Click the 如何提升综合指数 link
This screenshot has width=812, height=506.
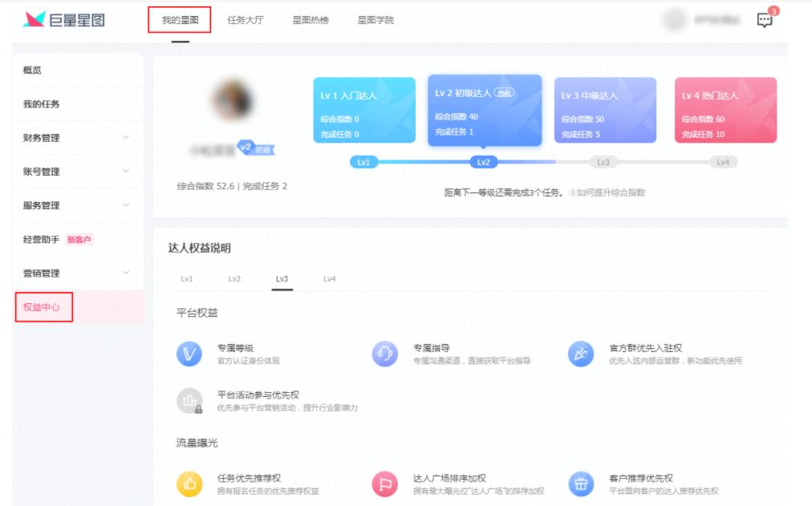click(x=611, y=192)
